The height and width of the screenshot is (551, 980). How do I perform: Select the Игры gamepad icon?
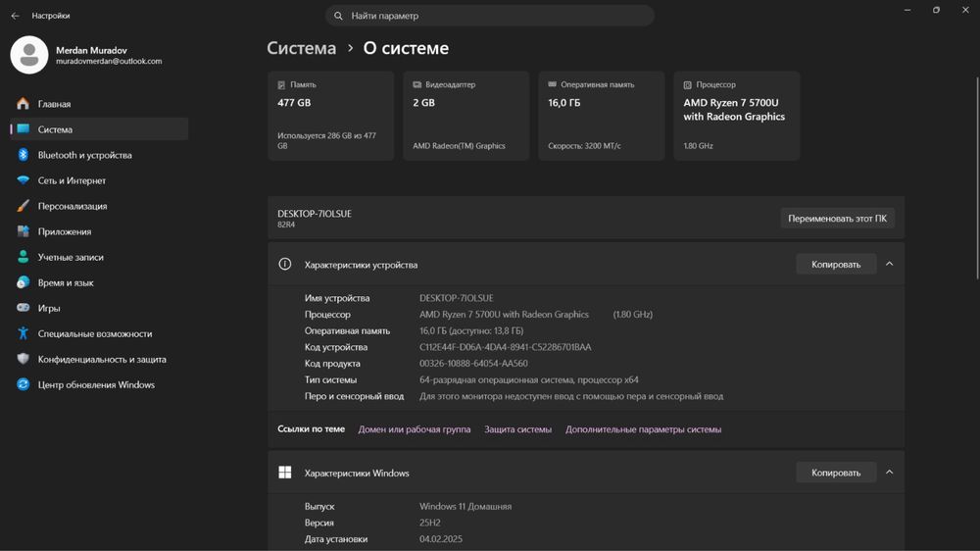coord(24,308)
